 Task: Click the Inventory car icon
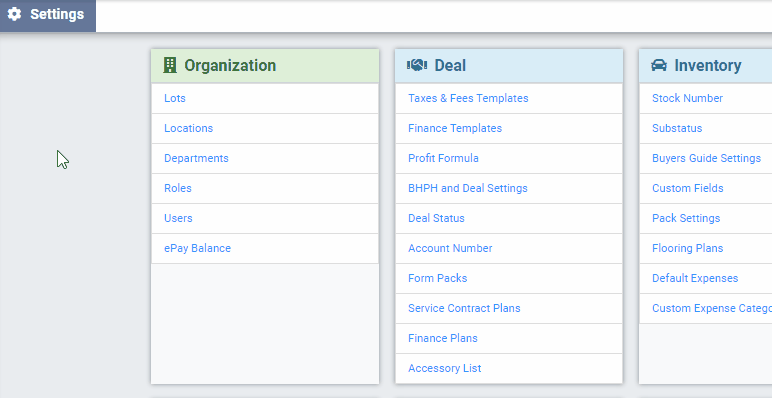(x=659, y=65)
